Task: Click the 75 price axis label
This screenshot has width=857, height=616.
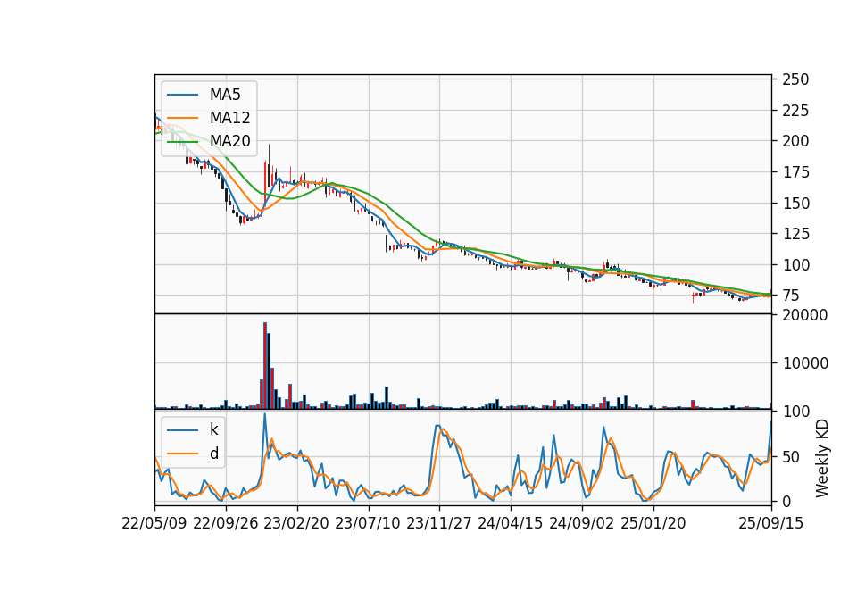Action: tap(791, 296)
